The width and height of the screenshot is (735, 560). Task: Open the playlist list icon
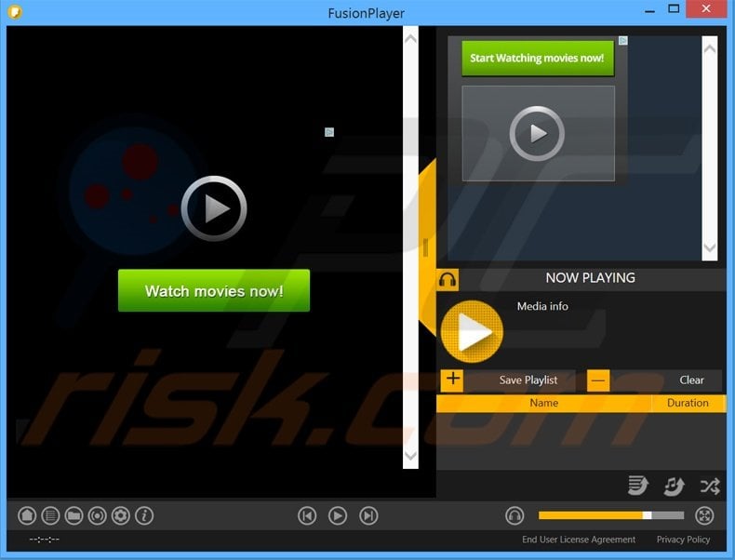click(50, 515)
